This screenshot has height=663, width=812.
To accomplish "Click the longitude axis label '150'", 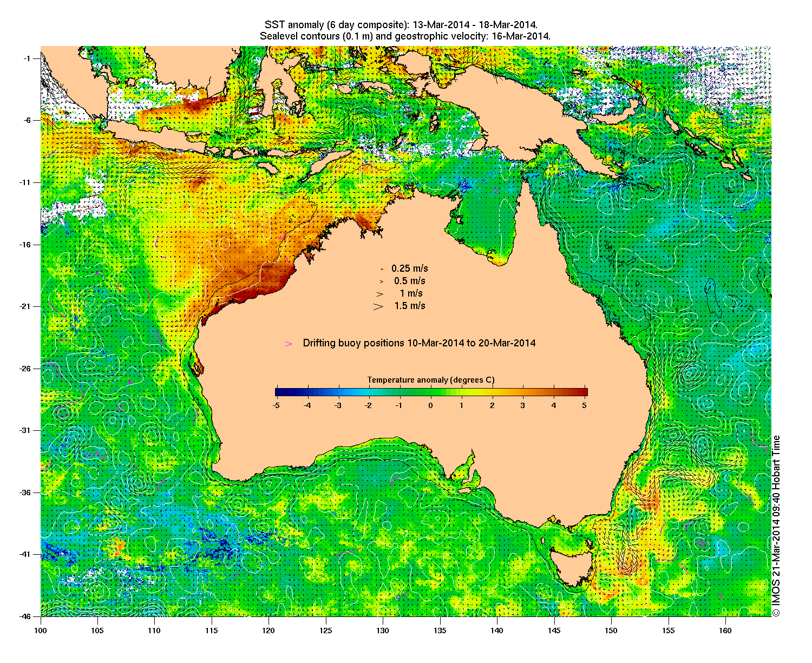I will pyautogui.click(x=611, y=630).
